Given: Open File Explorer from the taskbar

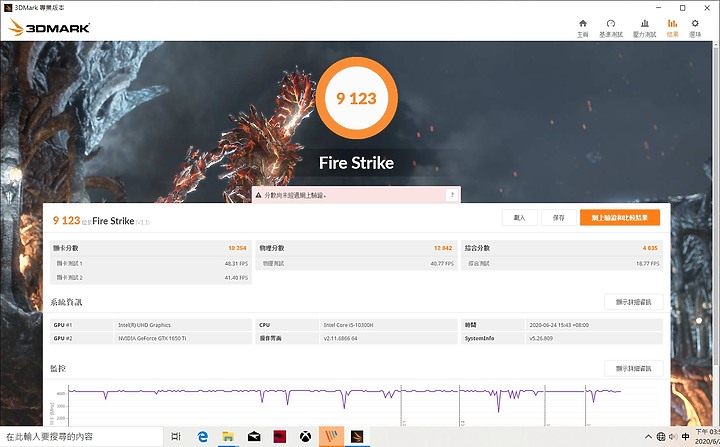Looking at the screenshot, I should click(x=228, y=436).
